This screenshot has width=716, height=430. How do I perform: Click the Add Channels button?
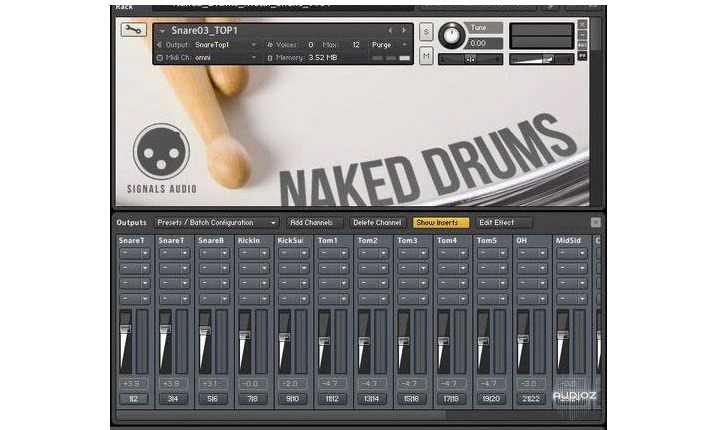pyautogui.click(x=315, y=222)
